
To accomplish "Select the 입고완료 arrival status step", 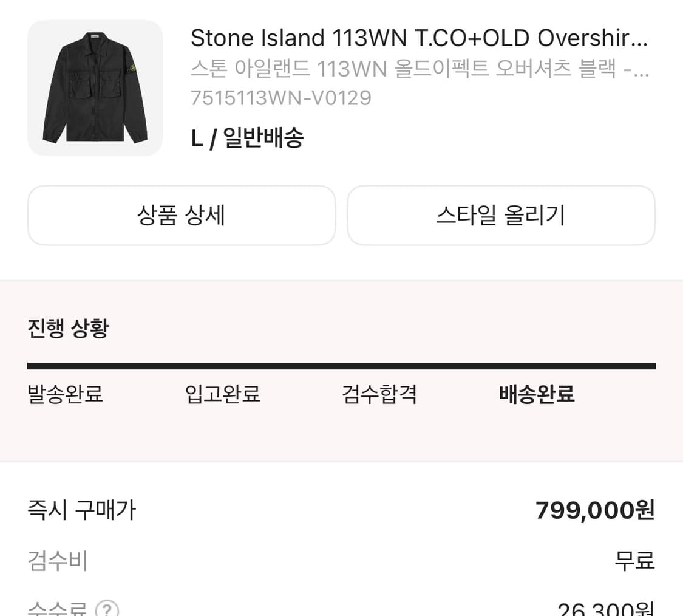I will (x=222, y=394).
